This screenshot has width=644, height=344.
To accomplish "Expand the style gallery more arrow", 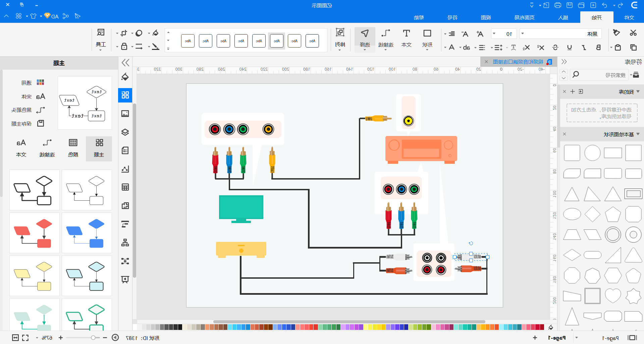I will pos(168,49).
